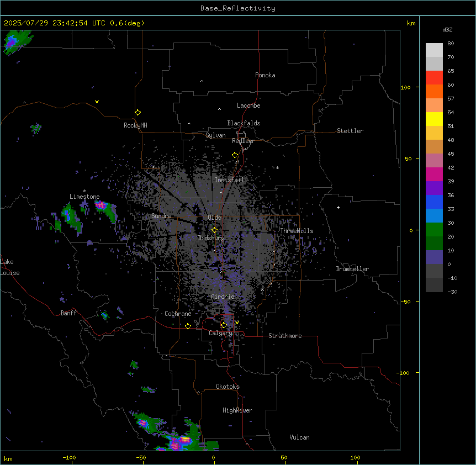Click the HighRiver label
This screenshot has height=465, width=476.
coord(237,410)
